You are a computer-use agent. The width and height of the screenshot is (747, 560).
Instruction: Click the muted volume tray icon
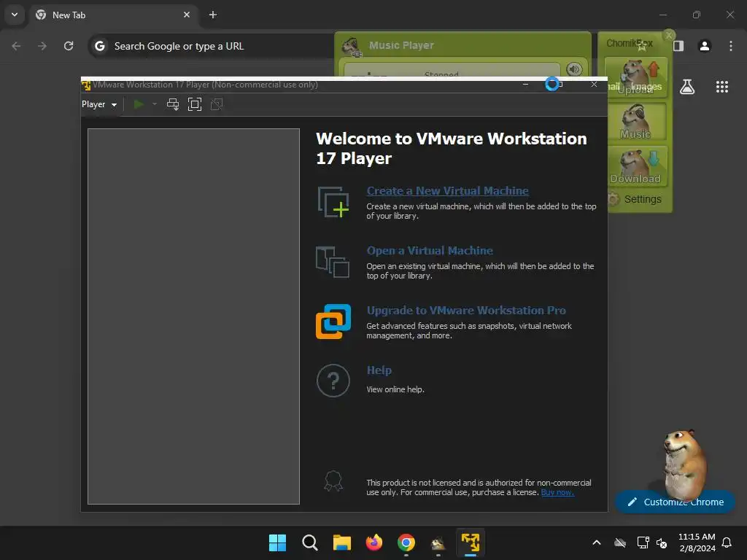(x=661, y=542)
